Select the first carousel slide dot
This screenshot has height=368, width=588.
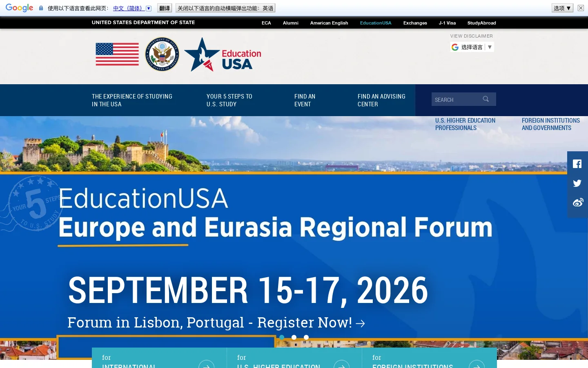282,337
